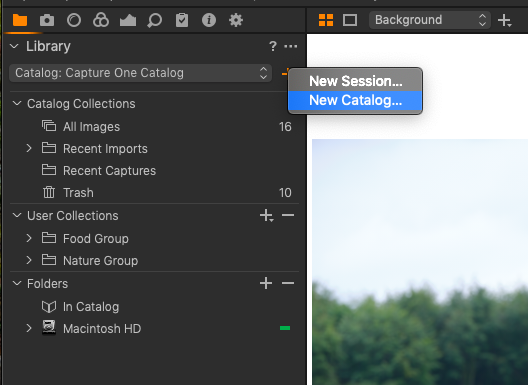Viewport: 528px width, 385px height.
Task: Open the Batch gear tool tab icon
Action: (236, 20)
